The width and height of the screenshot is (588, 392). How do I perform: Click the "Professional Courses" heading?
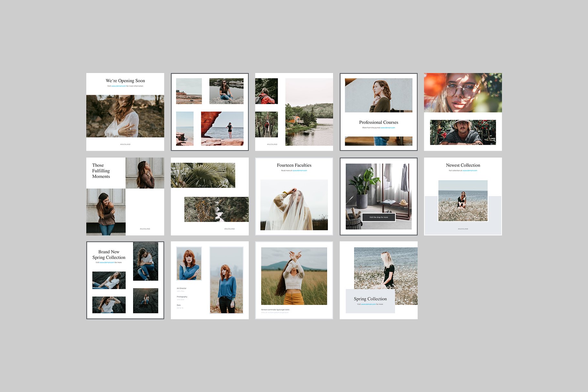coord(379,122)
